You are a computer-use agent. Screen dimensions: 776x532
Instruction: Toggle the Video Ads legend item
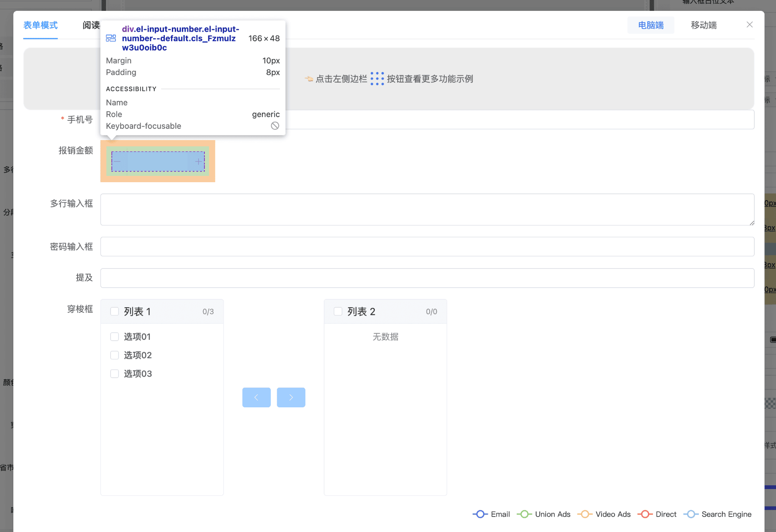pos(604,514)
